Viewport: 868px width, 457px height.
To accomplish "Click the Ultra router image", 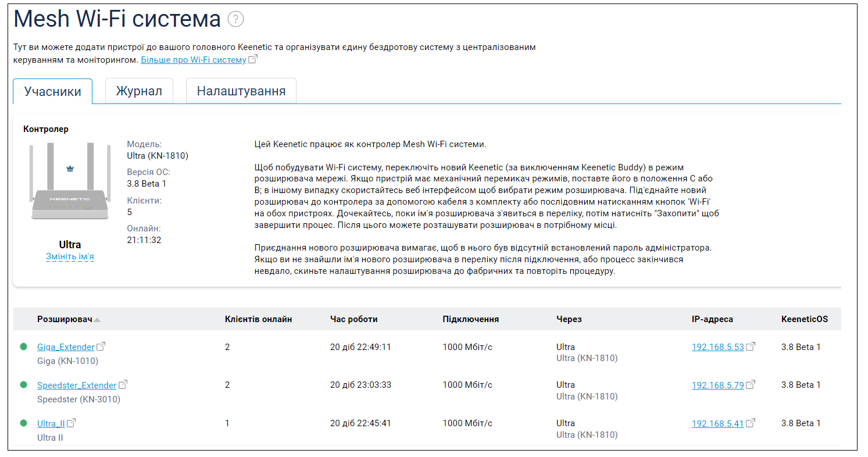I will pyautogui.click(x=70, y=181).
